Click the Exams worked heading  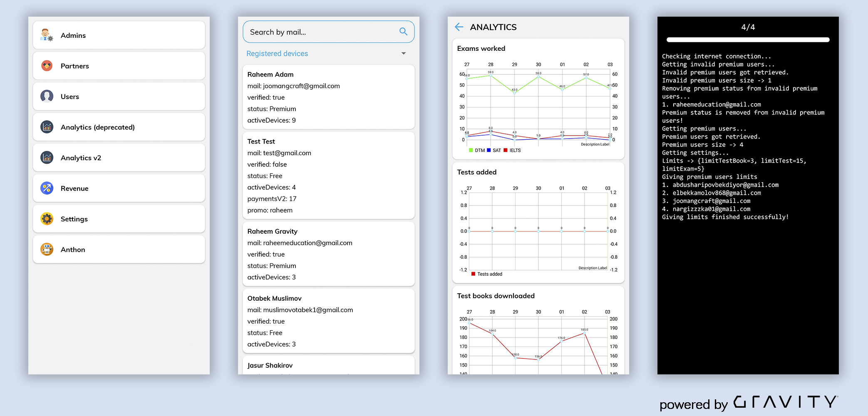[x=481, y=48]
